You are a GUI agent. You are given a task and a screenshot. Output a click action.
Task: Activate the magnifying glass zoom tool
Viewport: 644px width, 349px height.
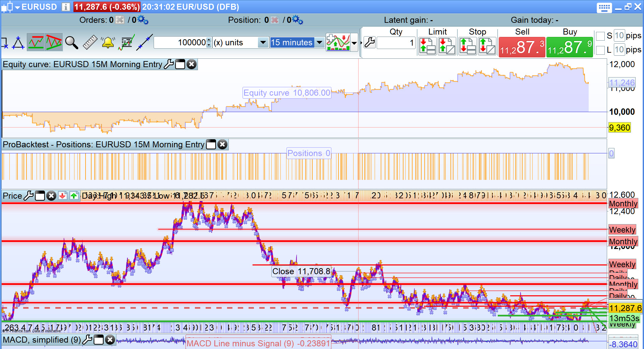[71, 43]
